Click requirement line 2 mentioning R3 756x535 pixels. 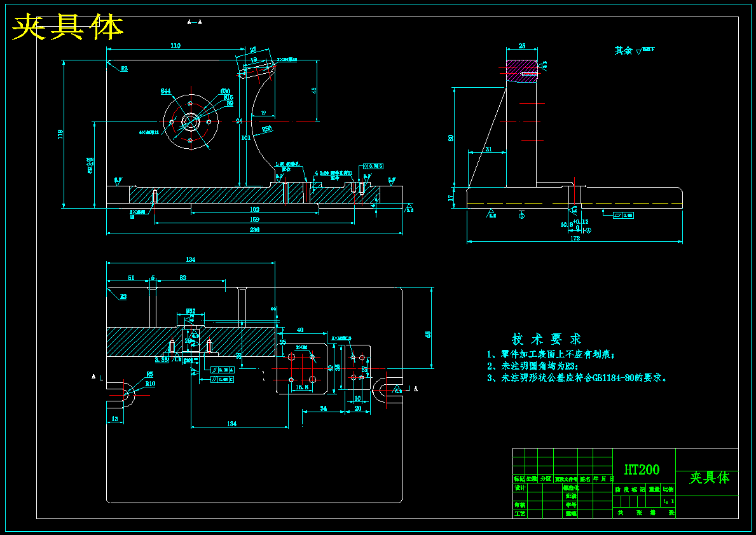click(532, 366)
